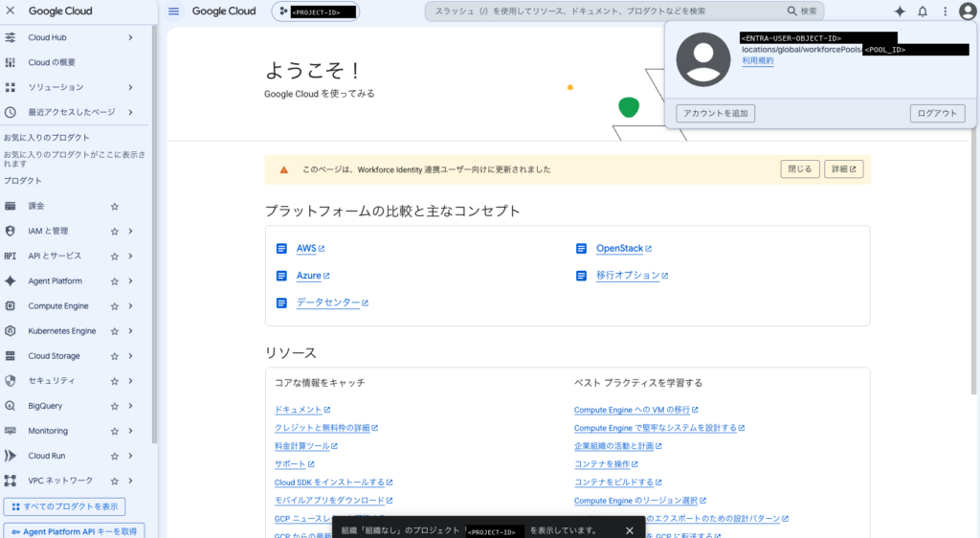Screen dimensions: 980x538
Task: Open the 料金計算ツール link
Action: 305,446
